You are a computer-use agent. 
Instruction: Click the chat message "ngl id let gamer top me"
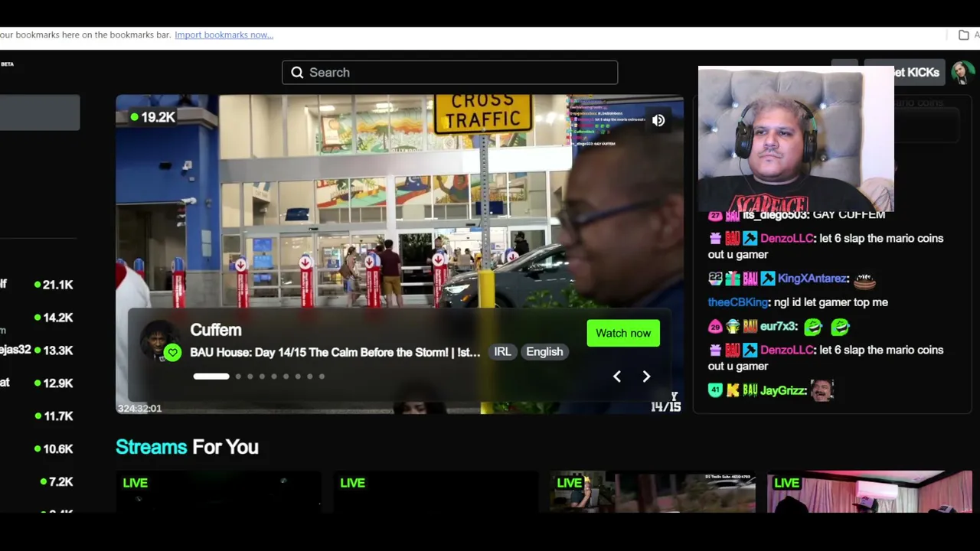tap(831, 302)
